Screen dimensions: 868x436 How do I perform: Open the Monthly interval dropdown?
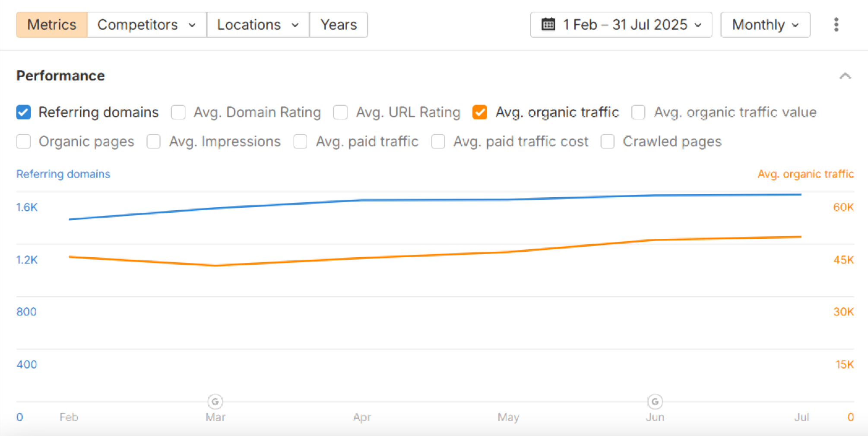(765, 25)
